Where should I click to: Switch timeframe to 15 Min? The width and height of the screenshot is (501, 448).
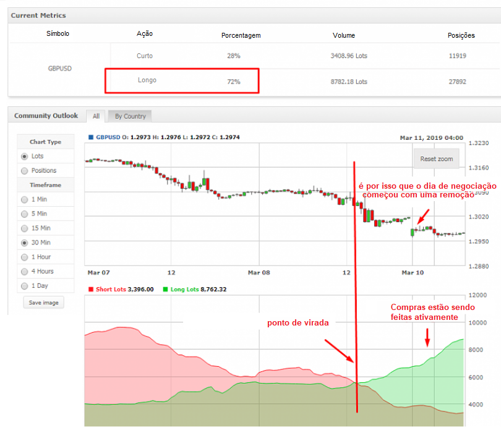[25, 228]
